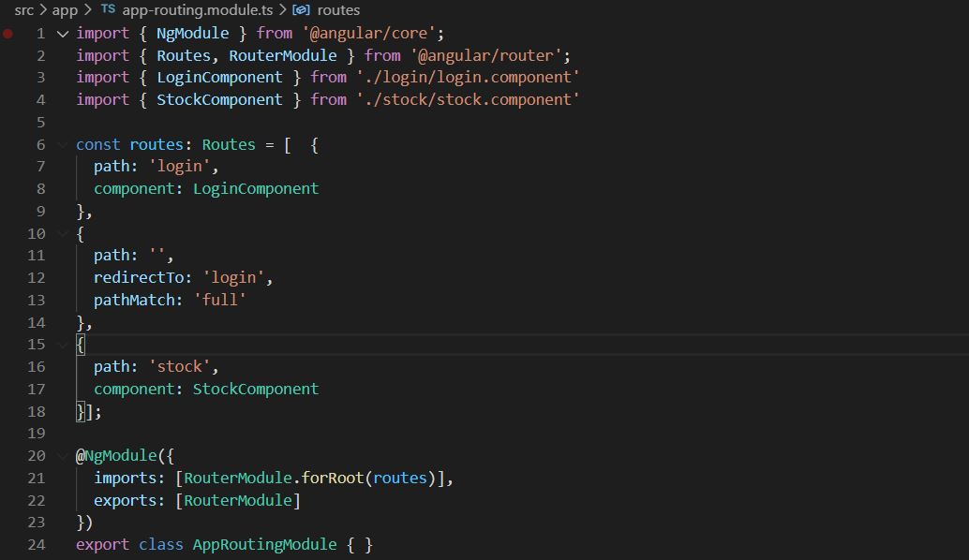Click the pathMatch property on line 13
The image size is (969, 560).
(135, 300)
